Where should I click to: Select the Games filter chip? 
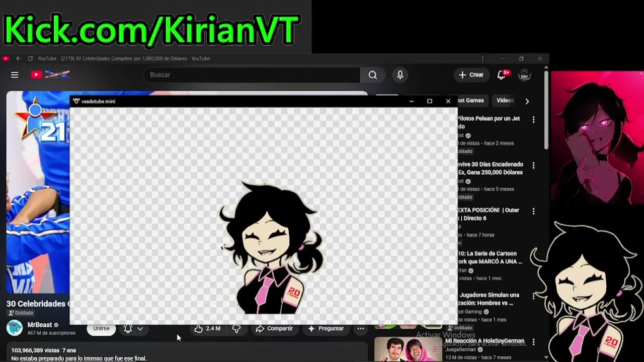click(471, 101)
